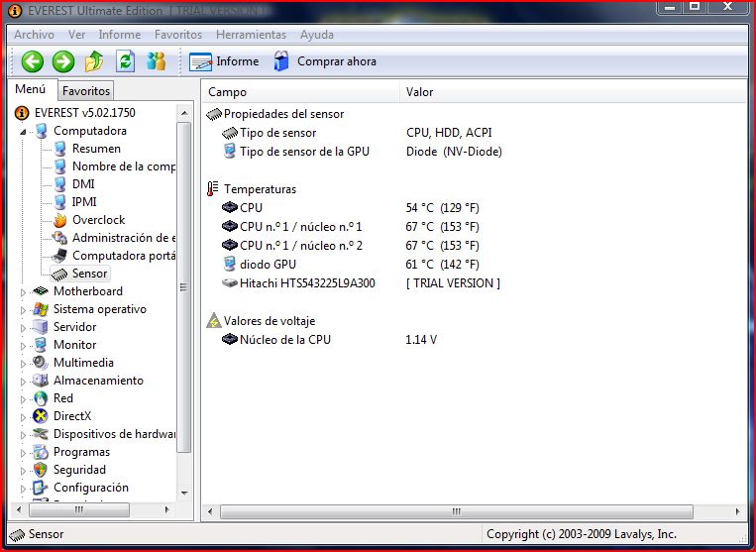Select Resumen in the tree
This screenshot has height=552, width=756.
(96, 149)
